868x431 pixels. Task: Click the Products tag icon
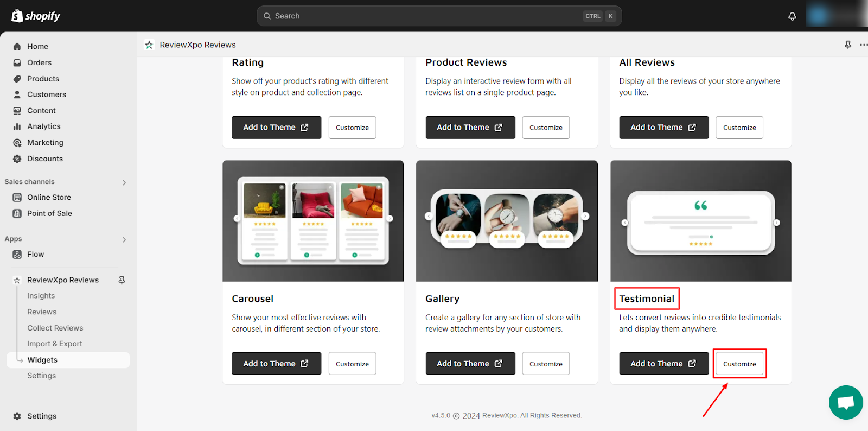pos(17,79)
